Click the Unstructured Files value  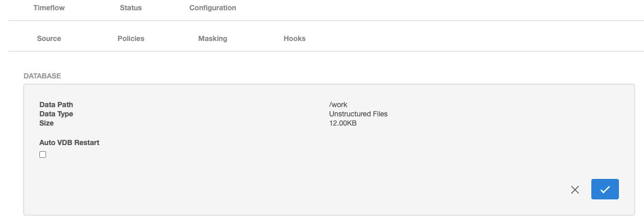(x=358, y=114)
